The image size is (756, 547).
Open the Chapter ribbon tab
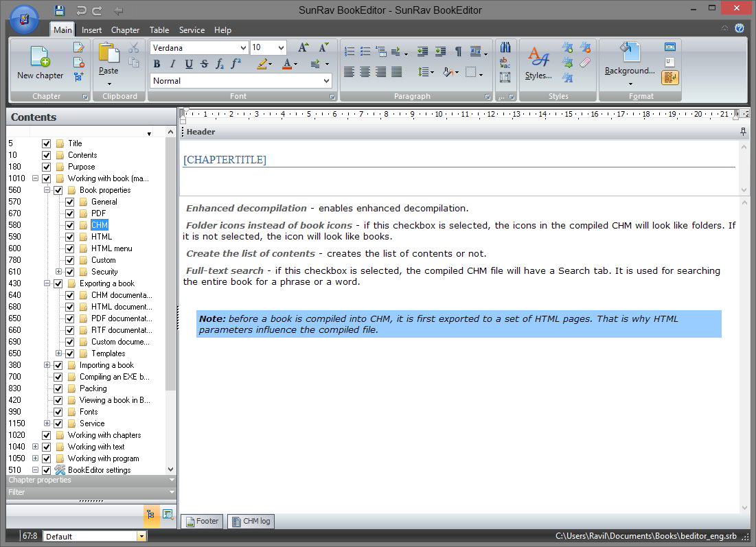(126, 30)
